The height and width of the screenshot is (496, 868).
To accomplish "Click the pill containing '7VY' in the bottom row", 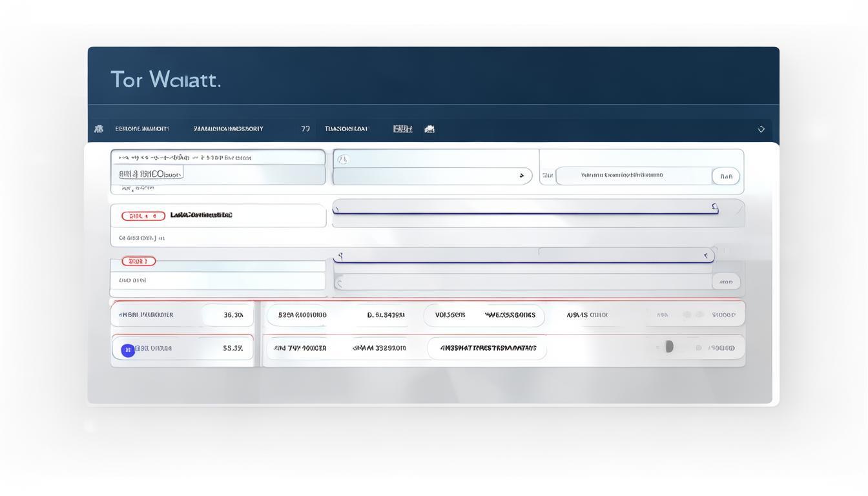I will tap(299, 348).
